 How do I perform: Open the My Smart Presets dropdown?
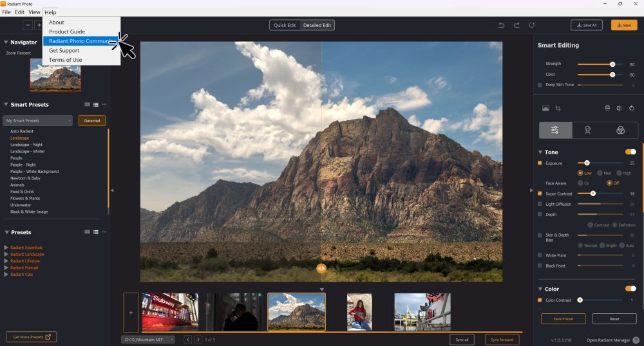pos(37,120)
